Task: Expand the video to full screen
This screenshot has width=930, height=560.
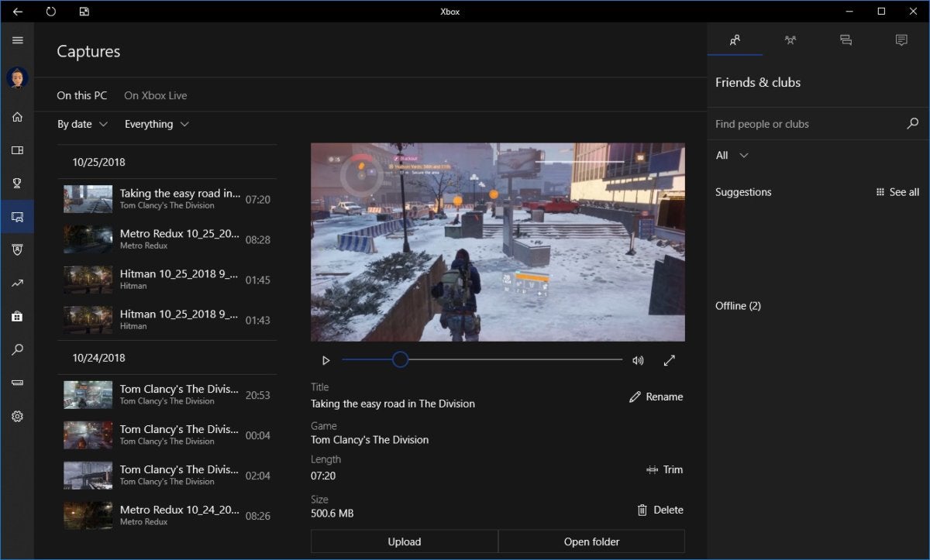Action: tap(670, 360)
